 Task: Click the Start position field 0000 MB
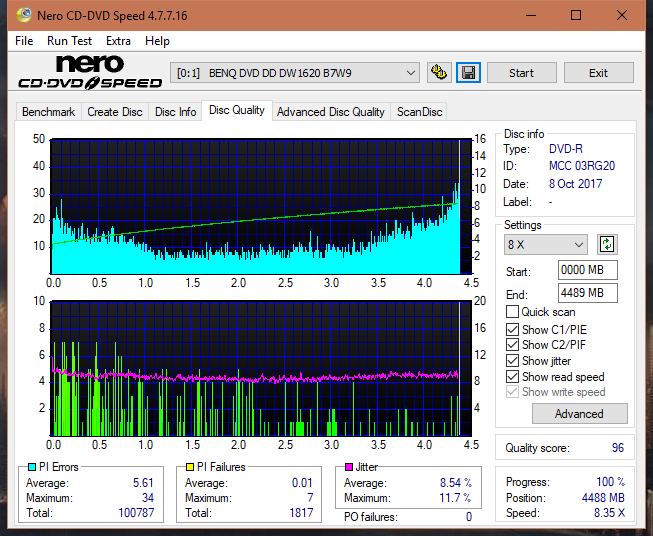(587, 270)
